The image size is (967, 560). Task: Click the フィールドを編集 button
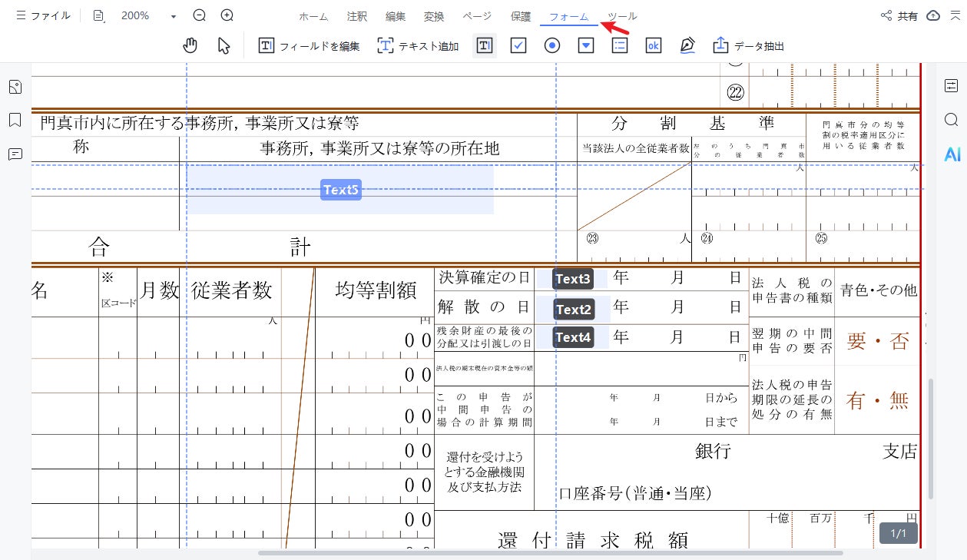point(309,46)
